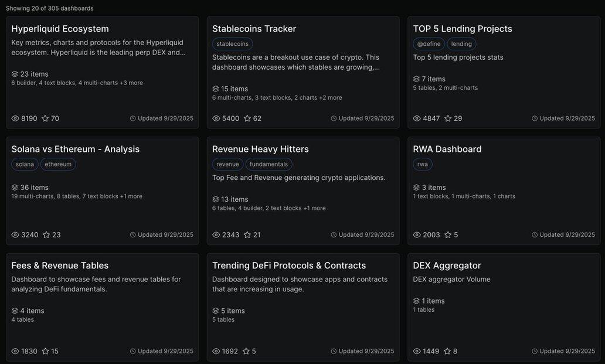Click the eye views icon on TOP 5 Lending Projects
The image size is (605, 364).
pyautogui.click(x=417, y=118)
